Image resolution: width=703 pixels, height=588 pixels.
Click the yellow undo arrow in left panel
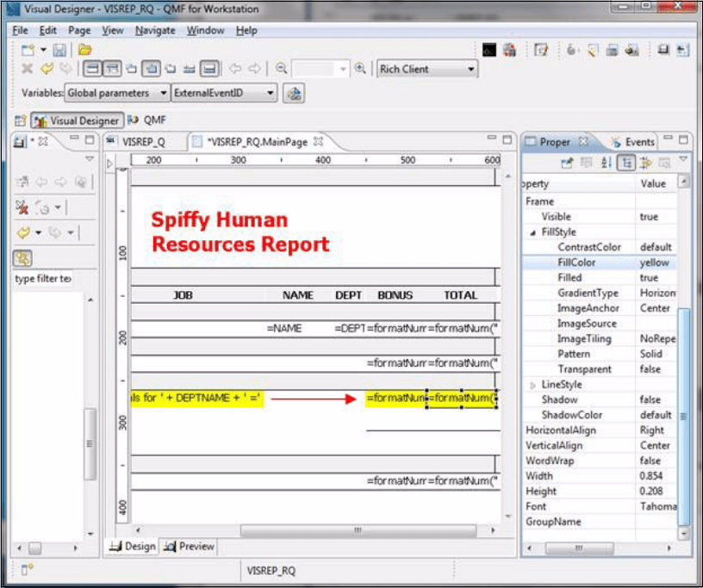(x=23, y=232)
